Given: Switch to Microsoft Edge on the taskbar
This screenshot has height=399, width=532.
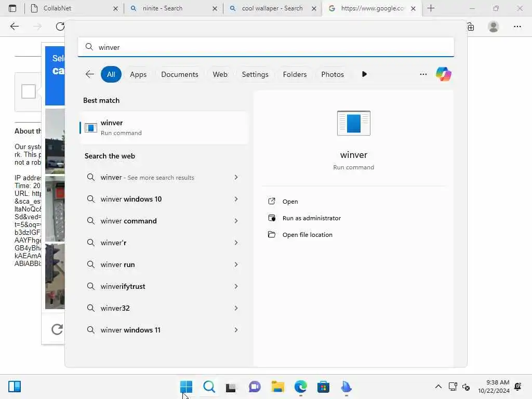Looking at the screenshot, I should (301, 387).
